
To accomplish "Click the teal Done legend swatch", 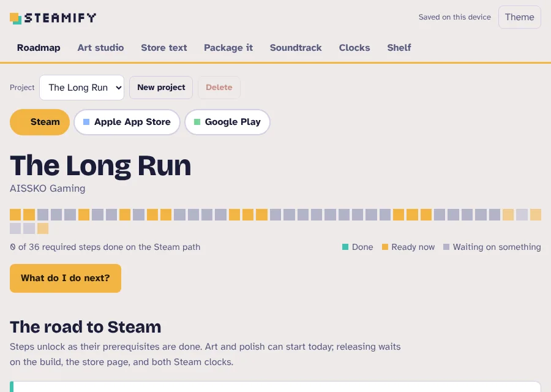I will click(x=345, y=247).
